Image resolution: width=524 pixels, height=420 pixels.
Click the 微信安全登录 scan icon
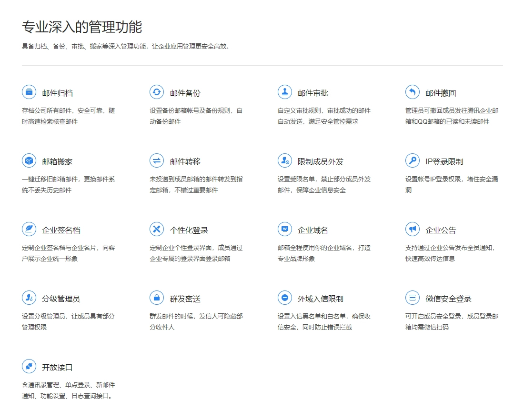tap(413, 298)
